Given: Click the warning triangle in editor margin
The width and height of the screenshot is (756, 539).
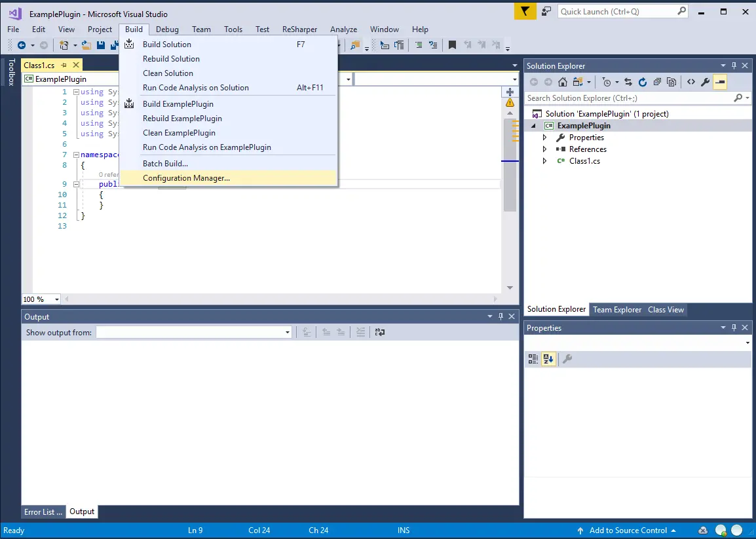Looking at the screenshot, I should point(510,102).
